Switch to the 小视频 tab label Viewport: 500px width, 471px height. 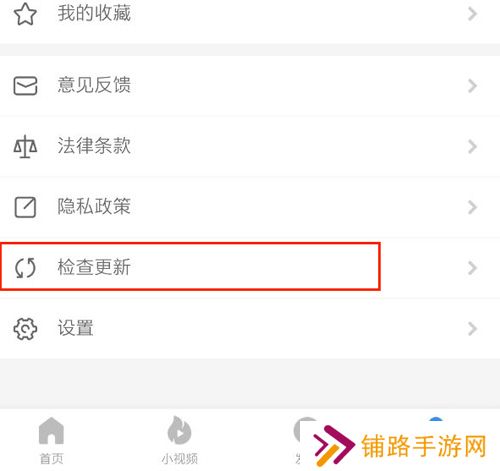[x=179, y=459]
